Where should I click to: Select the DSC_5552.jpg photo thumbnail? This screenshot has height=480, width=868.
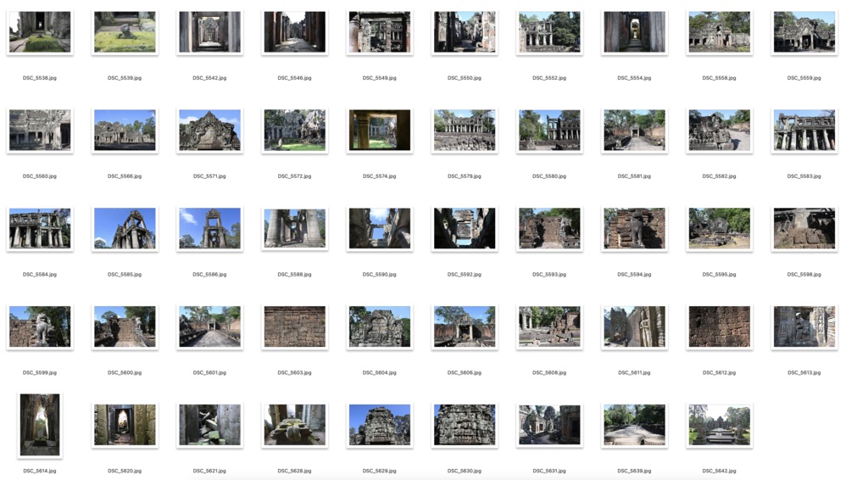(549, 32)
